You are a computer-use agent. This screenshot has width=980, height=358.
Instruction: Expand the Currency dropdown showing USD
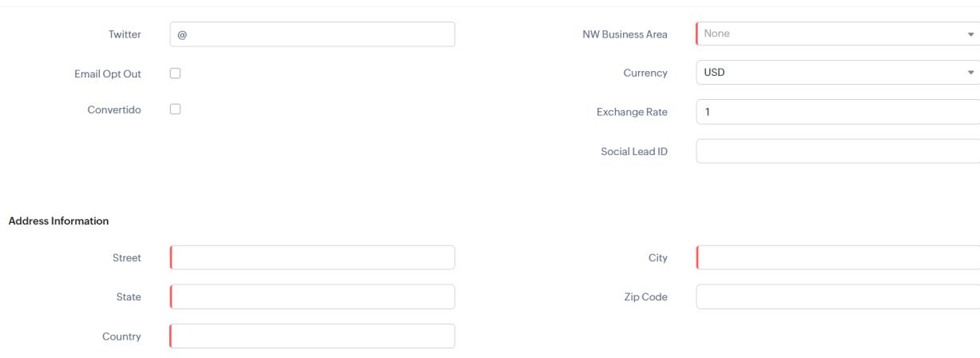pos(838,73)
